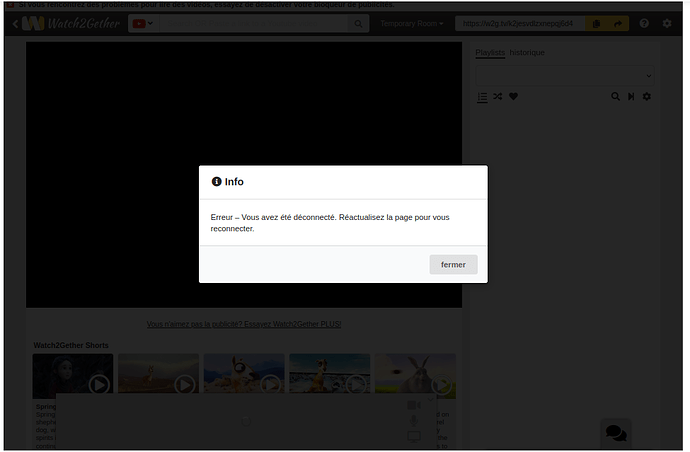This screenshot has width=690, height=452.
Task: Click the playlist numbered list icon
Action: [482, 97]
